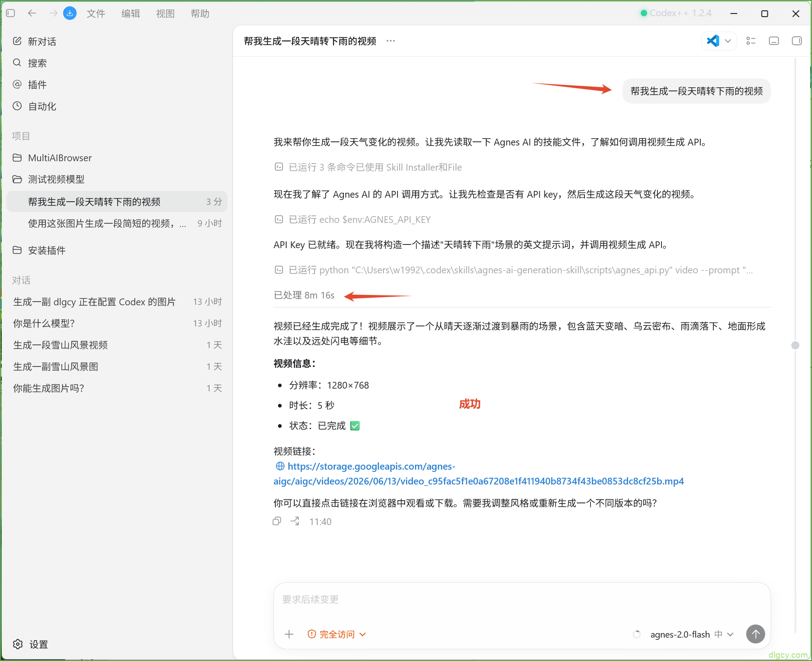The width and height of the screenshot is (812, 661).
Task: Click the task list icon in header
Action: tap(751, 41)
